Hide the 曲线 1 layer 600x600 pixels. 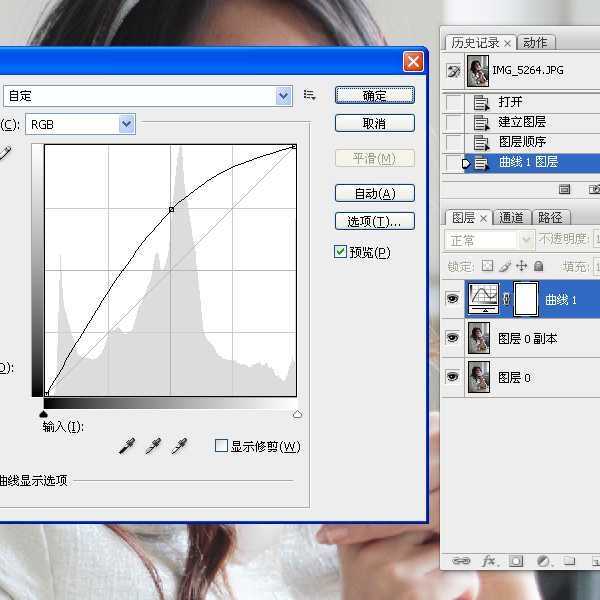pyautogui.click(x=452, y=299)
